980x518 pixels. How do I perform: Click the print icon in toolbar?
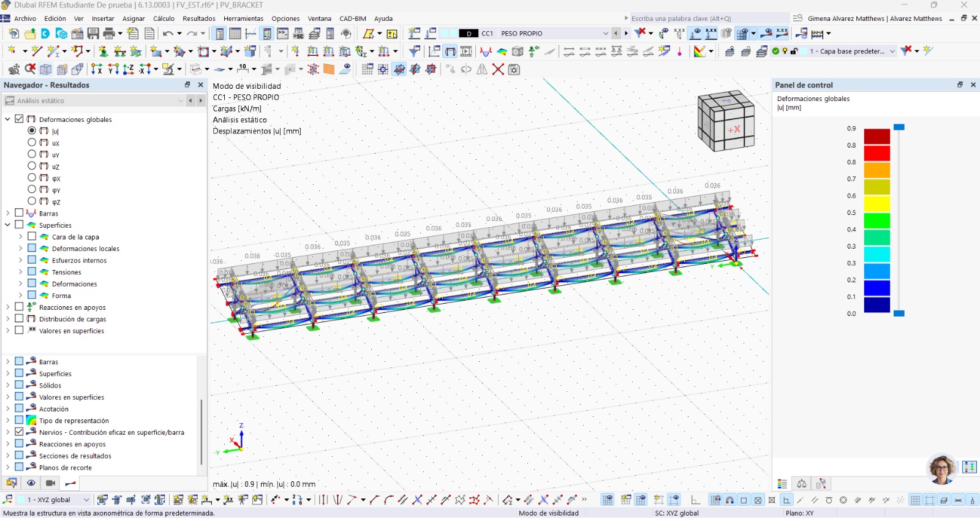[x=109, y=34]
